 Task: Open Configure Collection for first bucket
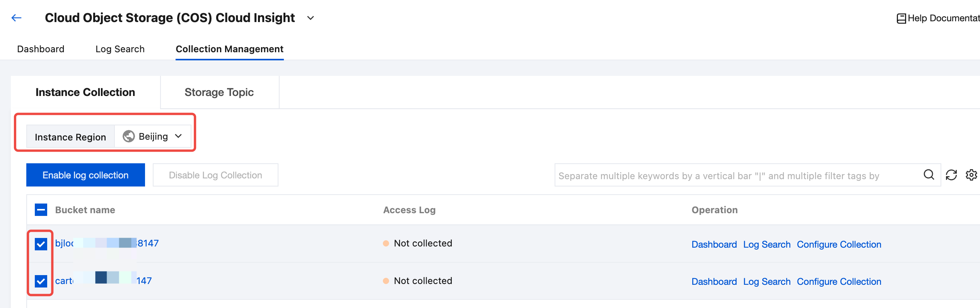(x=839, y=244)
